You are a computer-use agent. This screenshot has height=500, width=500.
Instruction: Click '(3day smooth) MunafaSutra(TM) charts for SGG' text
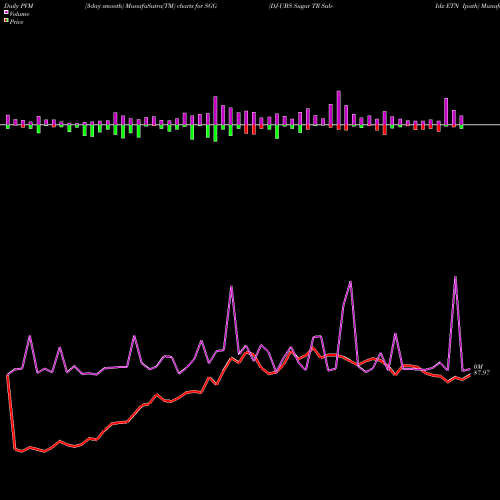point(151,6)
